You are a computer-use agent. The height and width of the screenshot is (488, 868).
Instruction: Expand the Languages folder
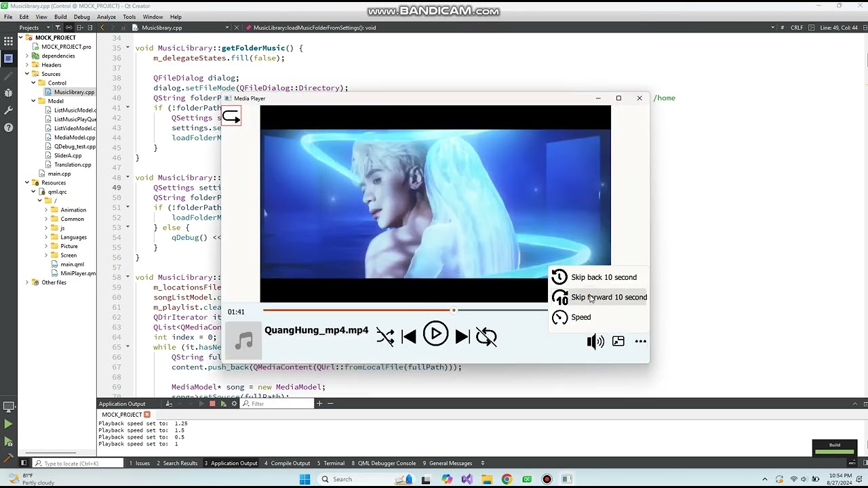tap(46, 237)
